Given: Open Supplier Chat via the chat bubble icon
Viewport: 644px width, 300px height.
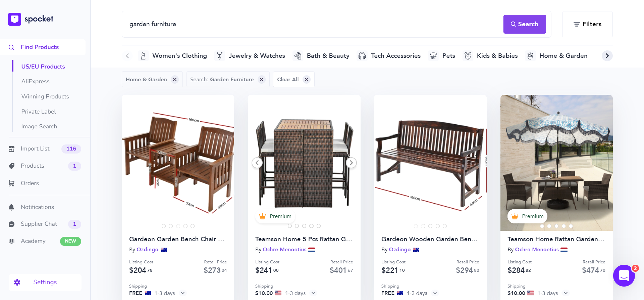Looking at the screenshot, I should tap(11, 224).
